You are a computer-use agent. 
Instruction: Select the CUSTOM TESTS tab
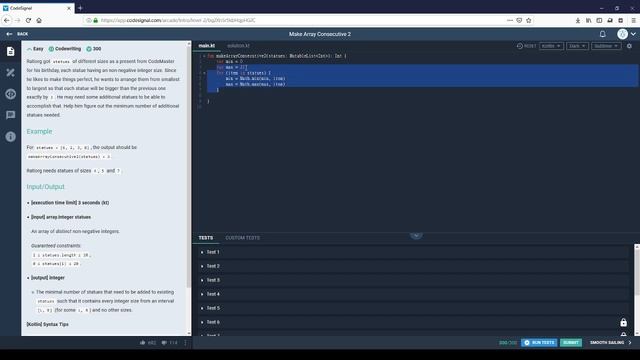pos(242,238)
